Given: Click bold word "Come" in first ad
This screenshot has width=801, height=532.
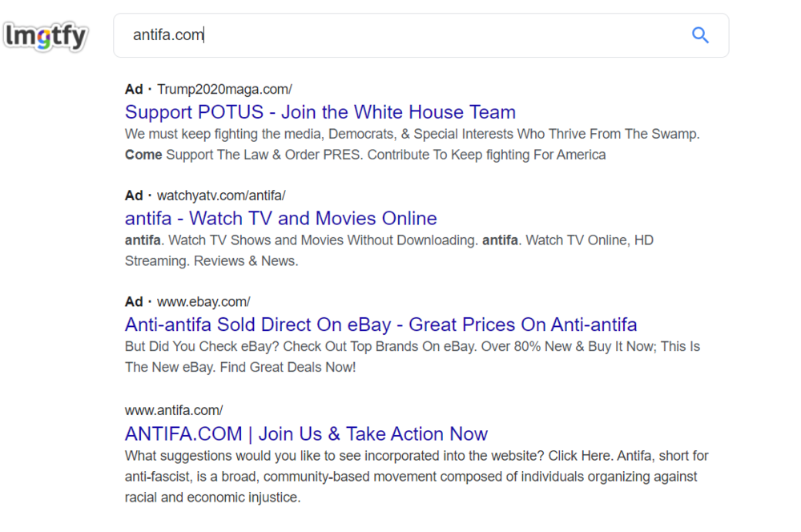Looking at the screenshot, I should pyautogui.click(x=143, y=155).
